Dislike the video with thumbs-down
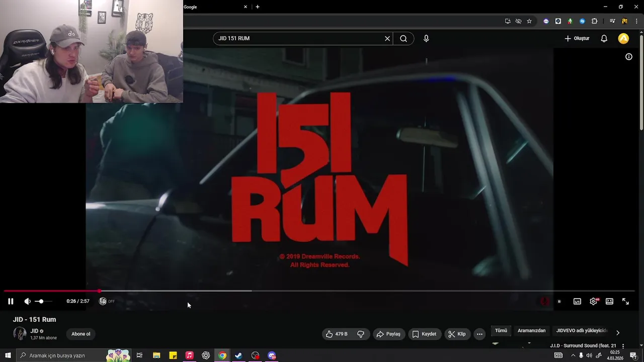644x362 pixels. (361, 334)
